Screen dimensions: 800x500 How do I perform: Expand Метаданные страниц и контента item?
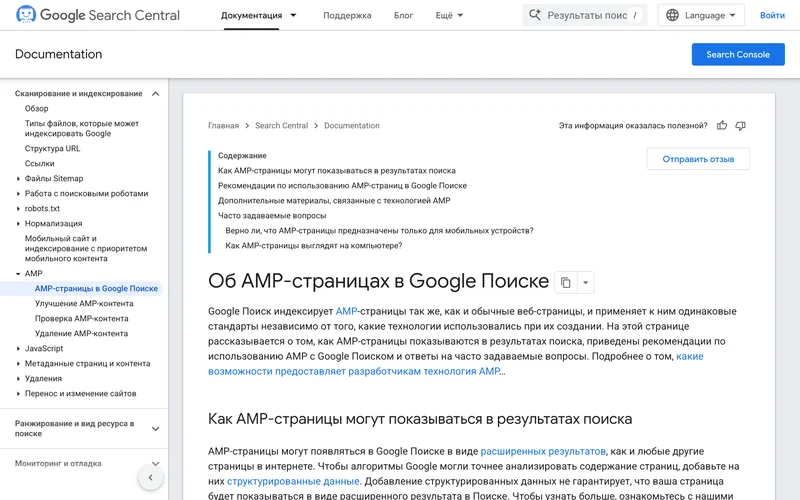18,364
